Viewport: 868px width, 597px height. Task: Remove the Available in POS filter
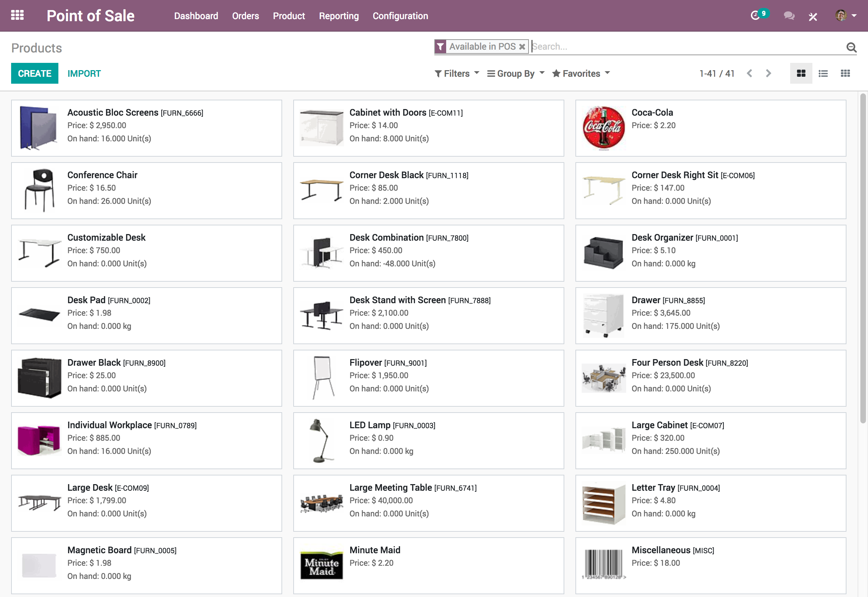(x=523, y=47)
